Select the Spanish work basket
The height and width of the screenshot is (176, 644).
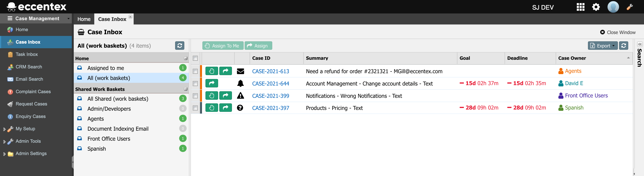97,149
